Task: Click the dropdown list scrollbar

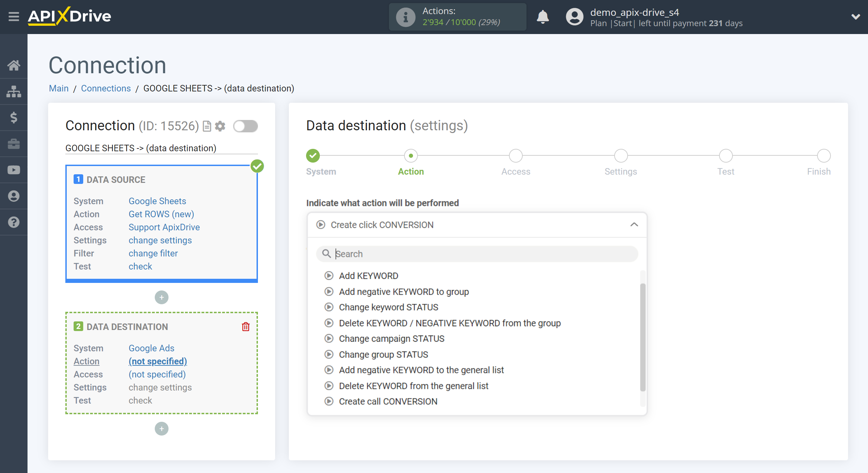Action: (x=642, y=337)
